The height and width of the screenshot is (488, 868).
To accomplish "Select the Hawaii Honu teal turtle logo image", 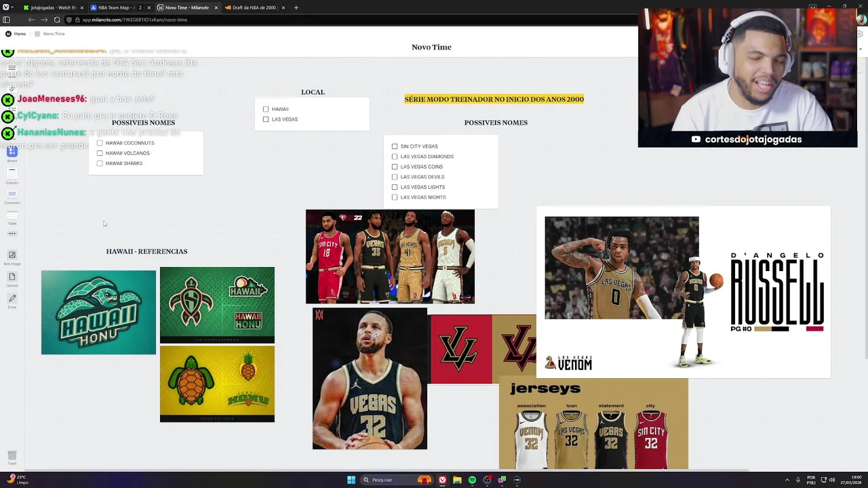I will (x=98, y=312).
